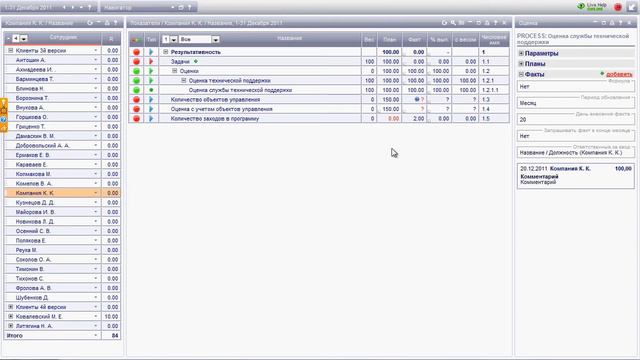
Task: Click the Месяц update period field
Action: click(576, 103)
